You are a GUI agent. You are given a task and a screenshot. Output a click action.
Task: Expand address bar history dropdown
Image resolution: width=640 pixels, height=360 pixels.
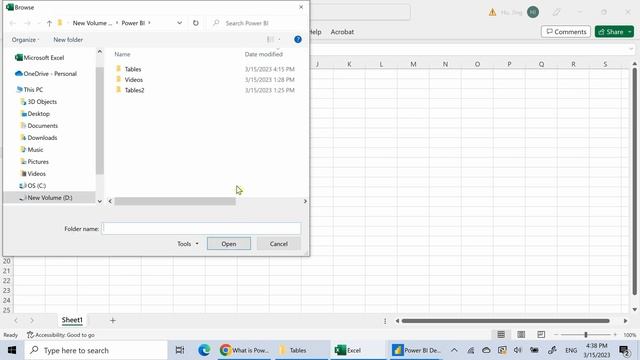pyautogui.click(x=179, y=23)
